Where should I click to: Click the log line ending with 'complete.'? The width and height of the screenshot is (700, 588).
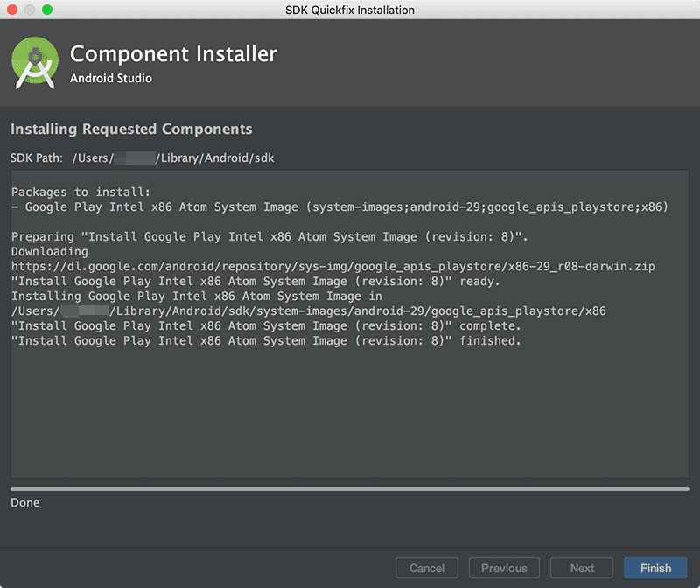266,325
